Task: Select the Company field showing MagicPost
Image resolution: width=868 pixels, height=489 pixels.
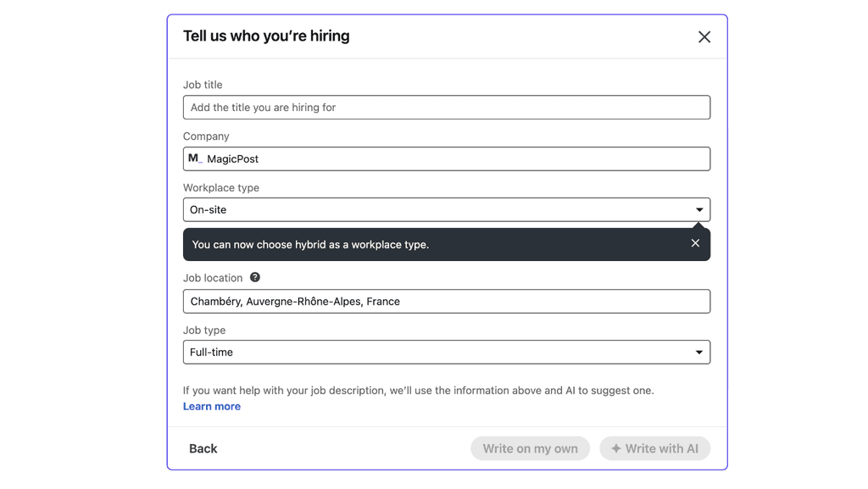Action: click(x=446, y=158)
